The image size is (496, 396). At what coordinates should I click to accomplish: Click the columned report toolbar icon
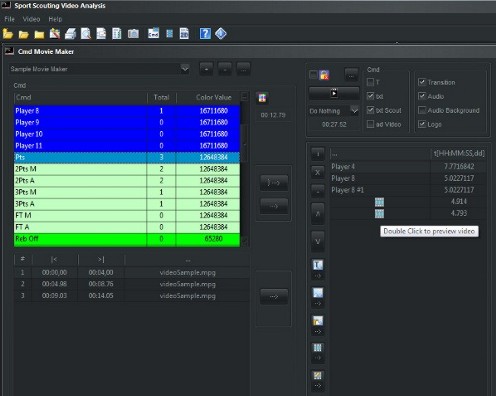[117, 34]
